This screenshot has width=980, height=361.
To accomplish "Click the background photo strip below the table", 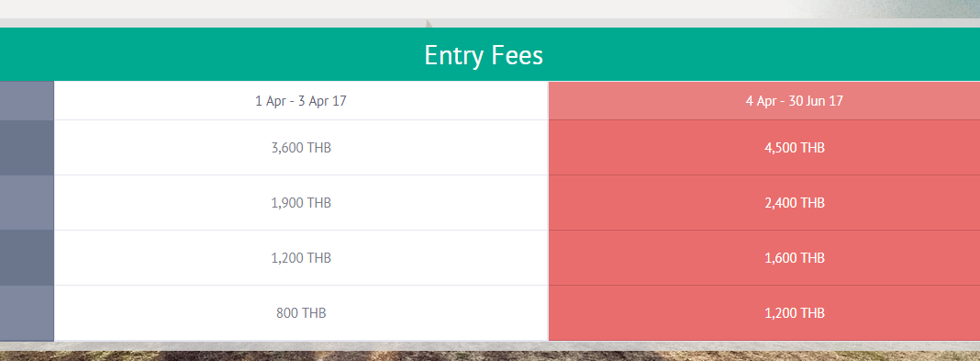I will [490, 356].
